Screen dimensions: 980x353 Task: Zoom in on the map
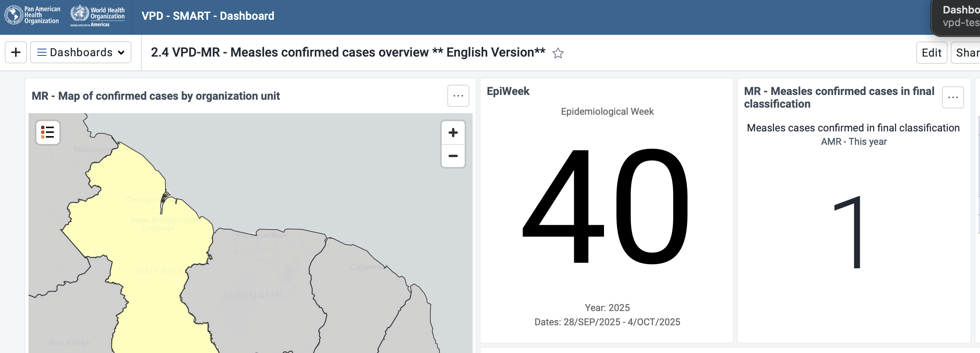point(453,133)
